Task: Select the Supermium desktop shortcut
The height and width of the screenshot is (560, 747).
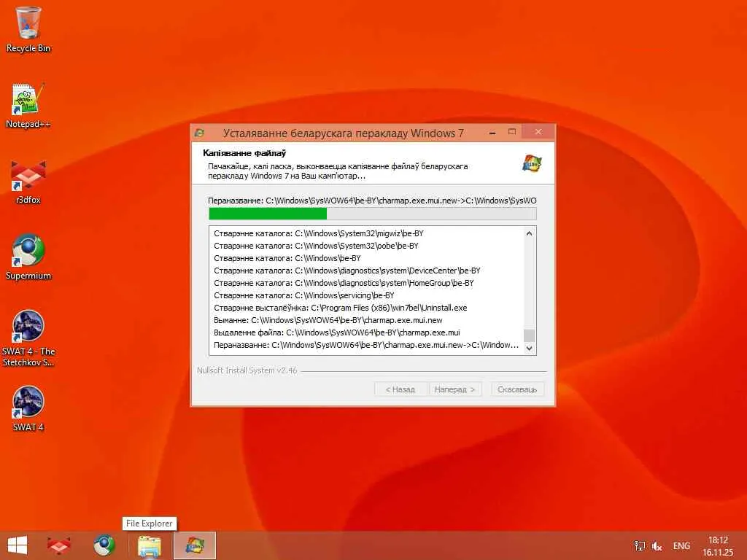Action: (28, 257)
